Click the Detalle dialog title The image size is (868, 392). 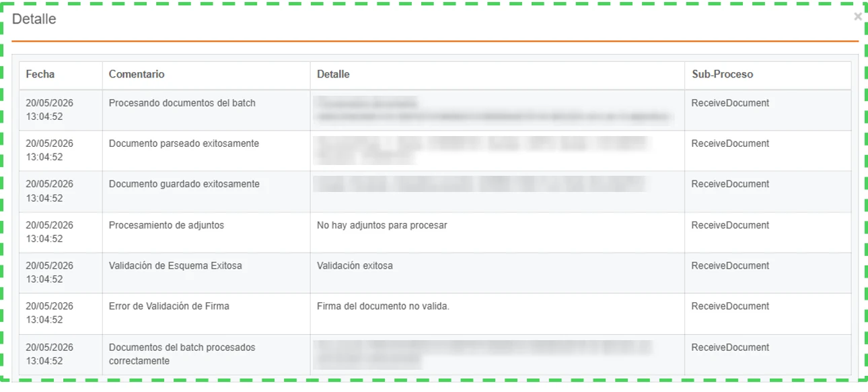[x=34, y=19]
